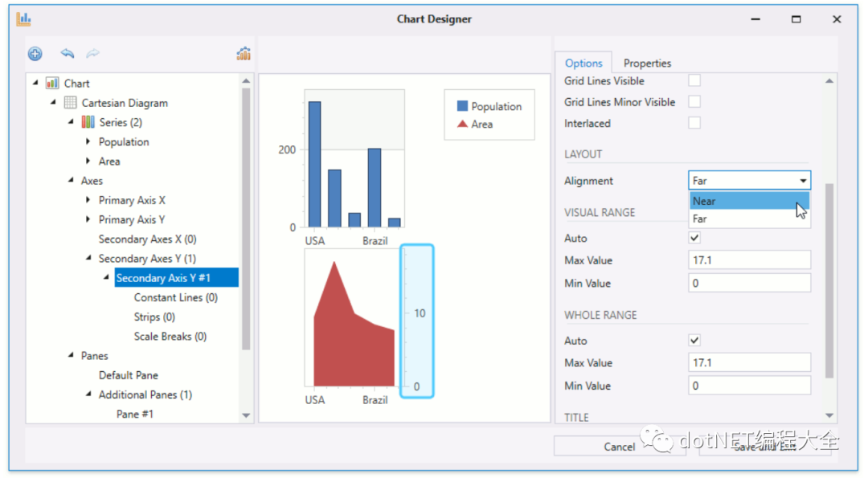Image resolution: width=868 pixels, height=478 pixels.
Task: Click the options panel vertical scrollbar thumb
Action: 829,280
